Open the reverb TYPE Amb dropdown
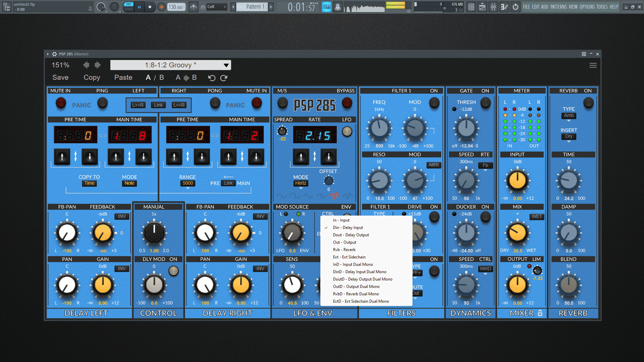The image size is (644, 362). click(x=569, y=116)
